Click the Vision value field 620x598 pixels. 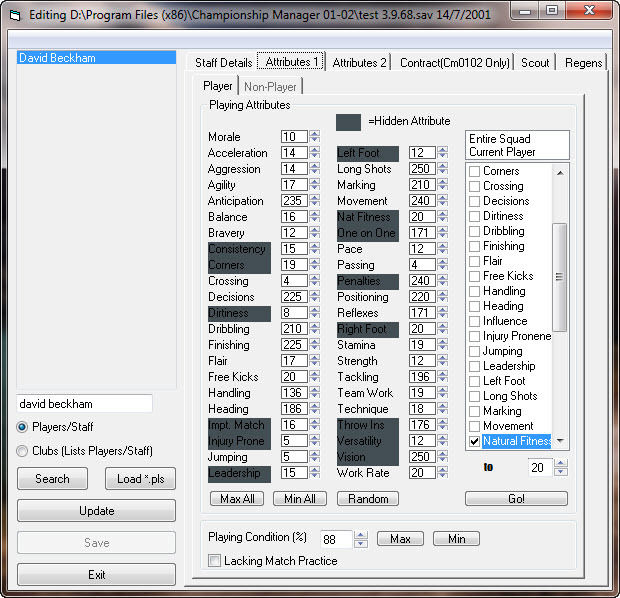[422, 456]
